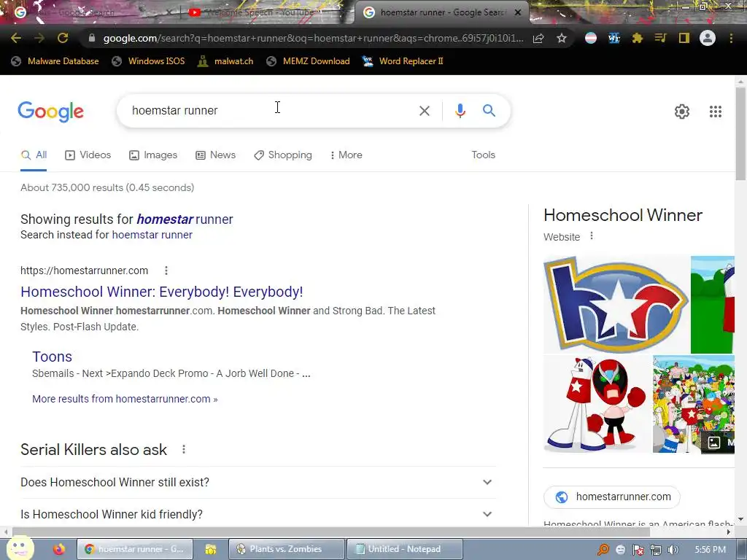The width and height of the screenshot is (747, 560).
Task: Click 'More results from homestarrunner.com'
Action: coord(125,399)
